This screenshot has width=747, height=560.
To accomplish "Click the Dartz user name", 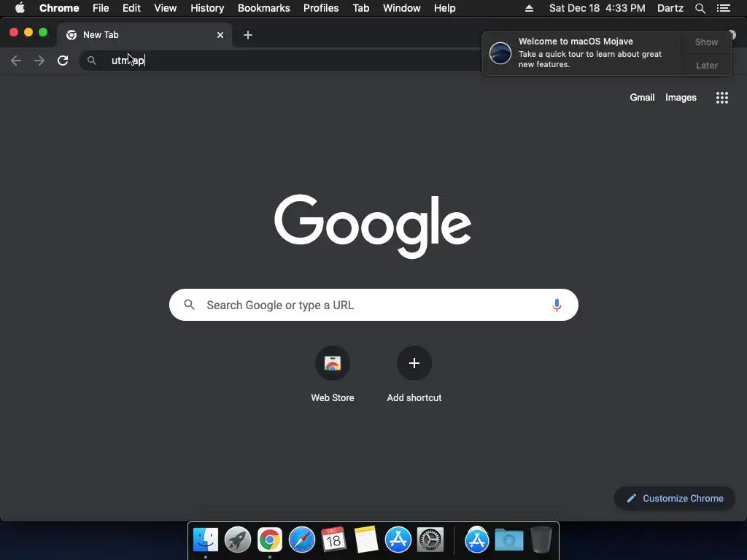I will tap(670, 8).
